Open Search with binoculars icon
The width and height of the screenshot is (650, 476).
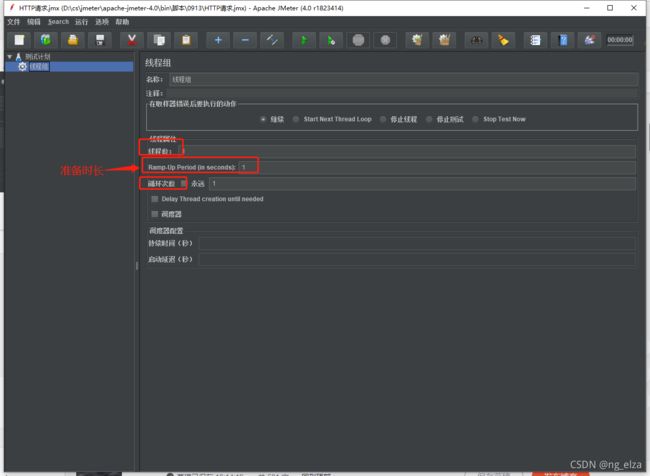[x=476, y=40]
